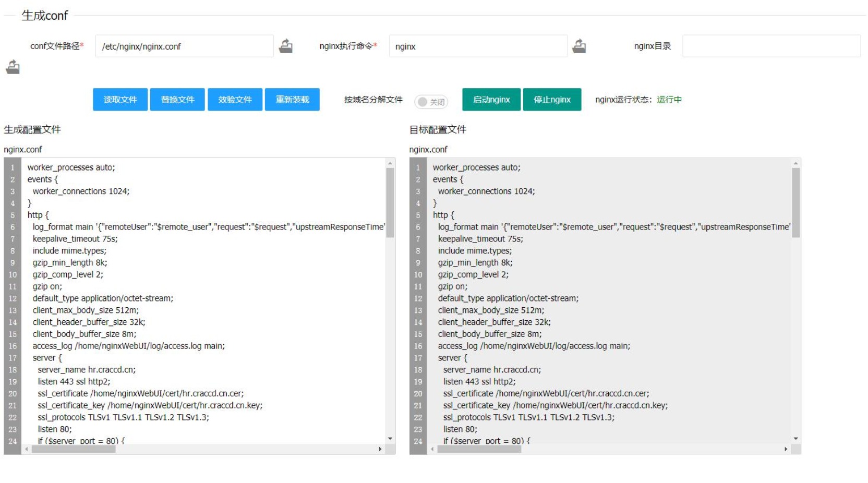Click the file picker icon beside conf文件路径 field
The width and height of the screenshot is (868, 483).
[x=286, y=46]
